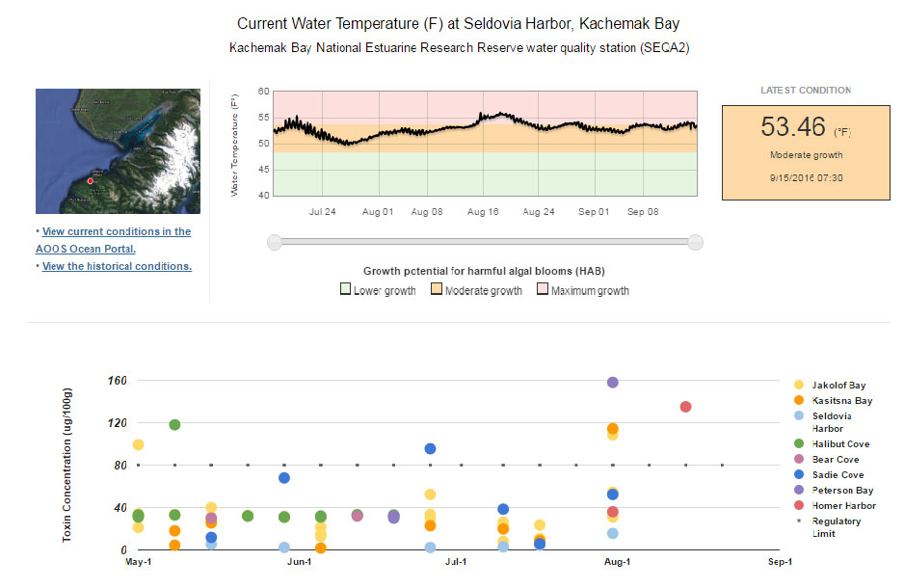Click the Kachemak Bay satellite map thumbnail
This screenshot has height=588, width=904.
pos(118,151)
